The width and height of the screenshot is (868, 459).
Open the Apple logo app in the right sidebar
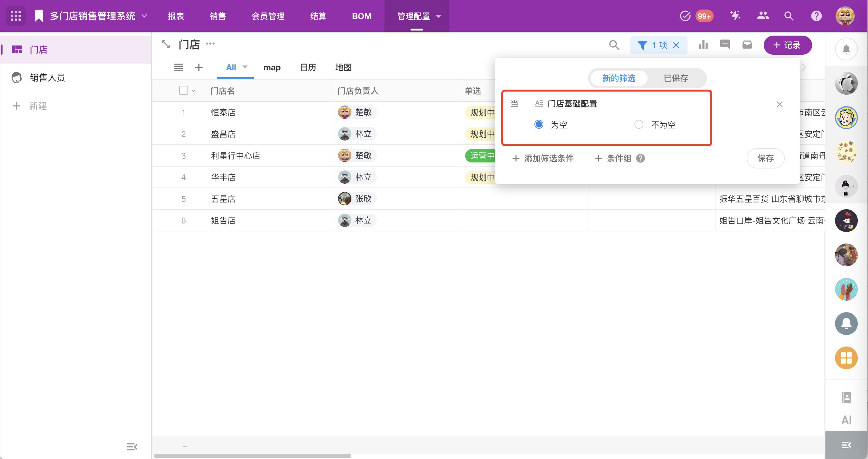click(846, 83)
